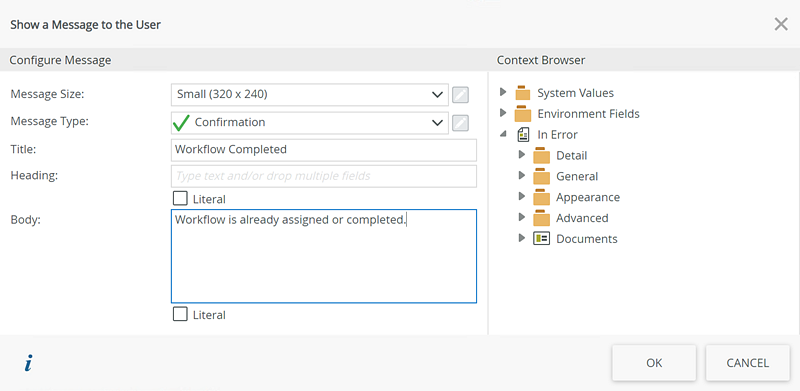
Task: Expand the System Values tree node
Action: [x=503, y=92]
